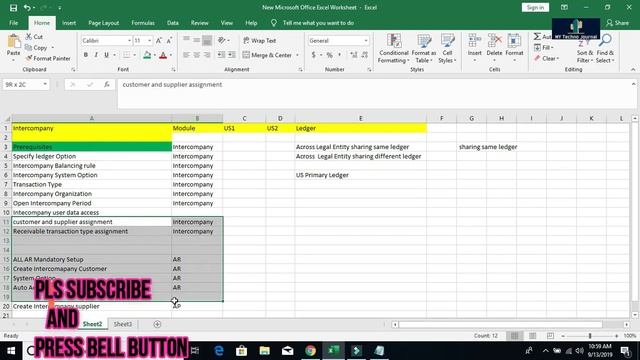The height and width of the screenshot is (360, 640).
Task: Click the Share button
Action: [x=618, y=23]
